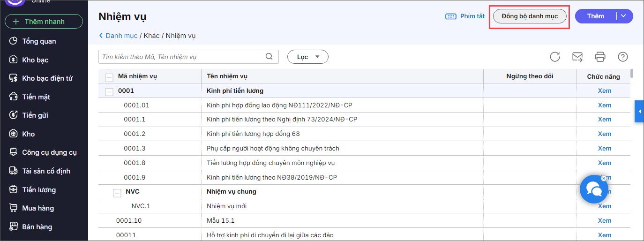Click the printer icon
Screen dimensions: 644x241
[600, 57]
